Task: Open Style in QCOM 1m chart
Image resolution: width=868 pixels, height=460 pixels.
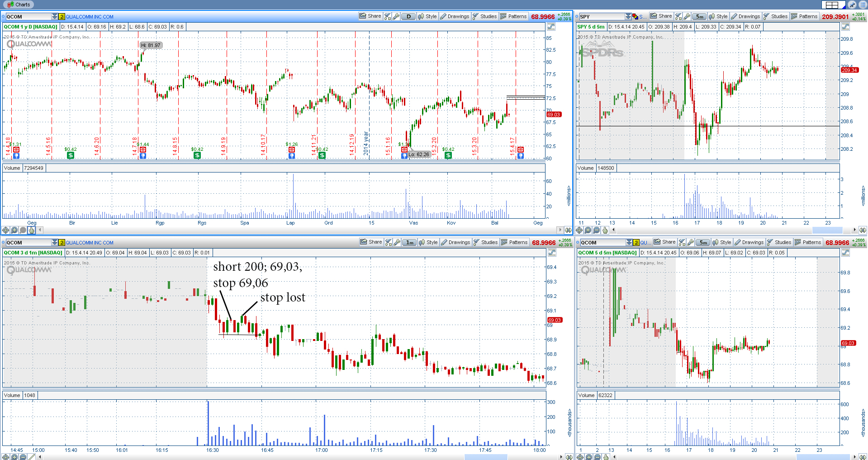Action: click(x=428, y=242)
